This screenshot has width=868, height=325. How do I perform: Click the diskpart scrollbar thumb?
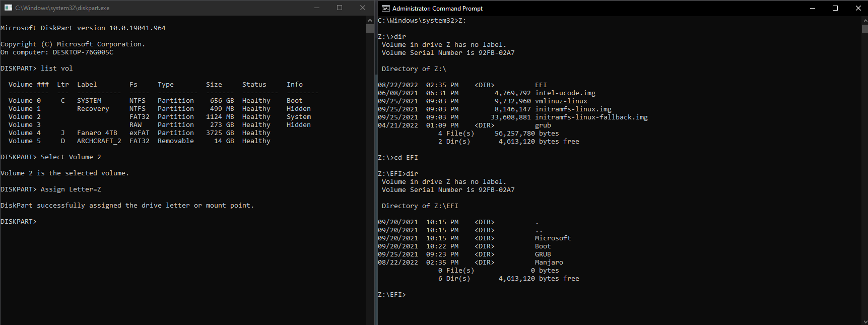click(370, 28)
